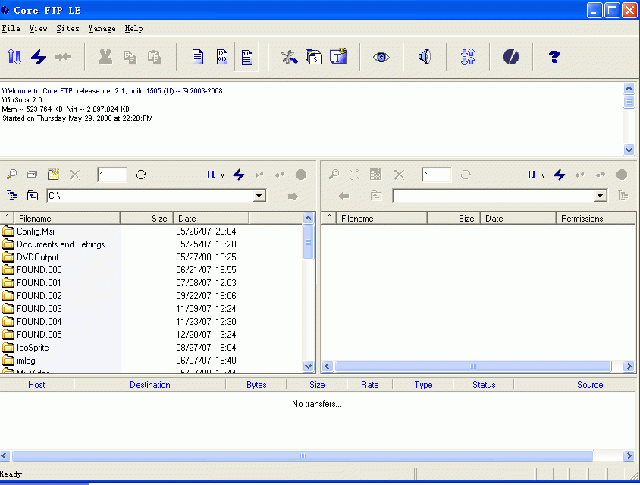Click the scheduler folder icon in main toolbar
The width and height of the screenshot is (640, 485).
pyautogui.click(x=314, y=57)
